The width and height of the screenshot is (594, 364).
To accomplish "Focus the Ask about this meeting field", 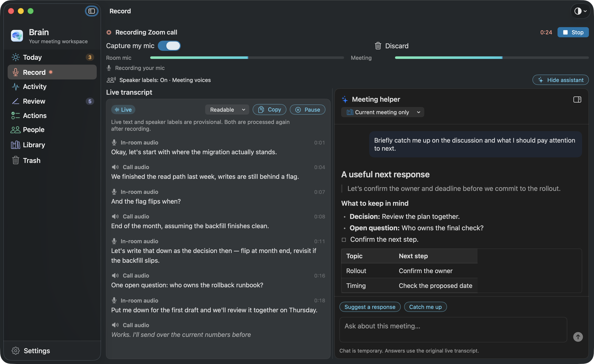I will (x=453, y=329).
